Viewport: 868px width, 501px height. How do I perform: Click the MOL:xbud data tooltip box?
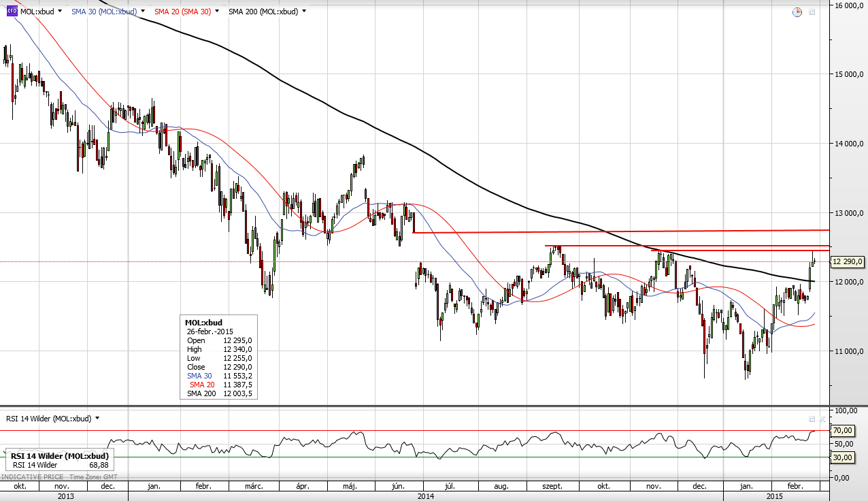[x=220, y=357]
